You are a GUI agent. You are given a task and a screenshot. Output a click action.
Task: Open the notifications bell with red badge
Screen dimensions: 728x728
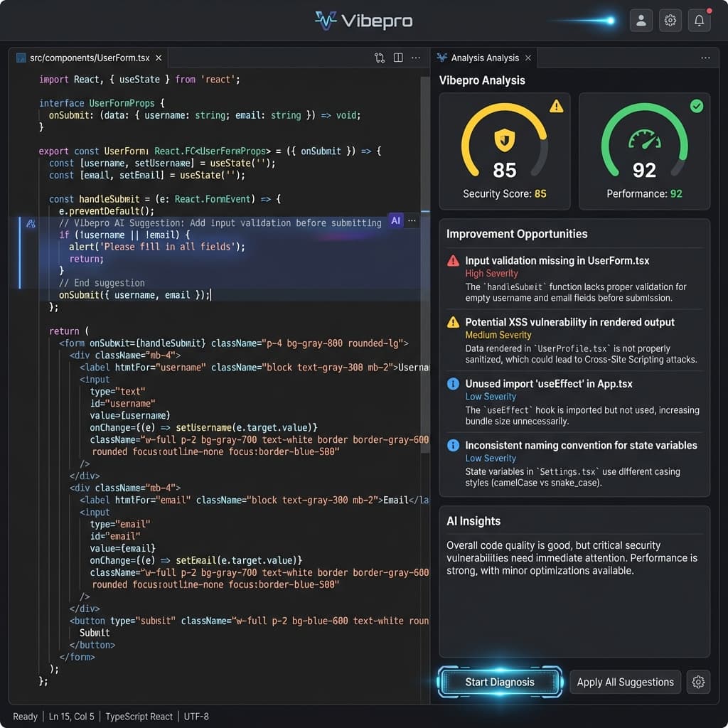click(x=699, y=20)
